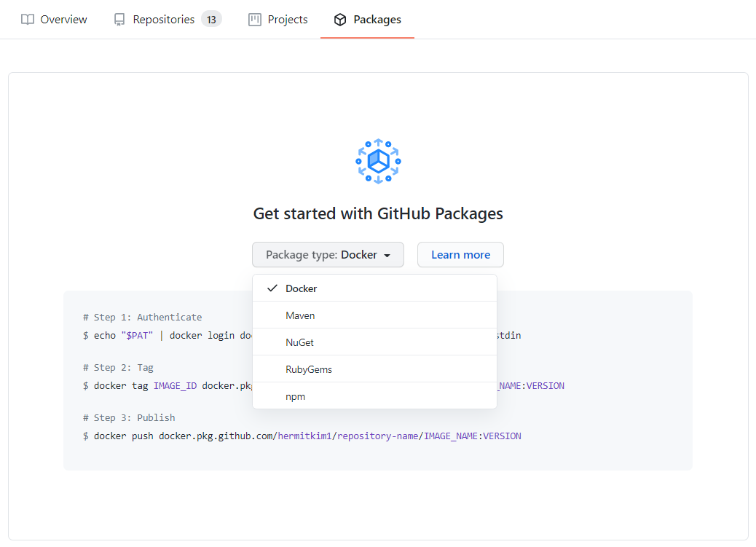Click the checkmark next to Docker

[272, 288]
